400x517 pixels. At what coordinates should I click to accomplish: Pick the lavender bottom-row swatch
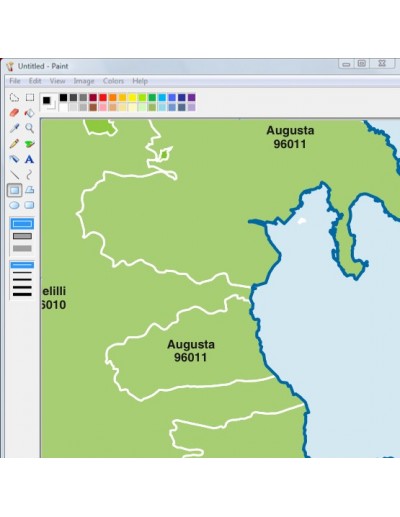pyautogui.click(x=191, y=107)
